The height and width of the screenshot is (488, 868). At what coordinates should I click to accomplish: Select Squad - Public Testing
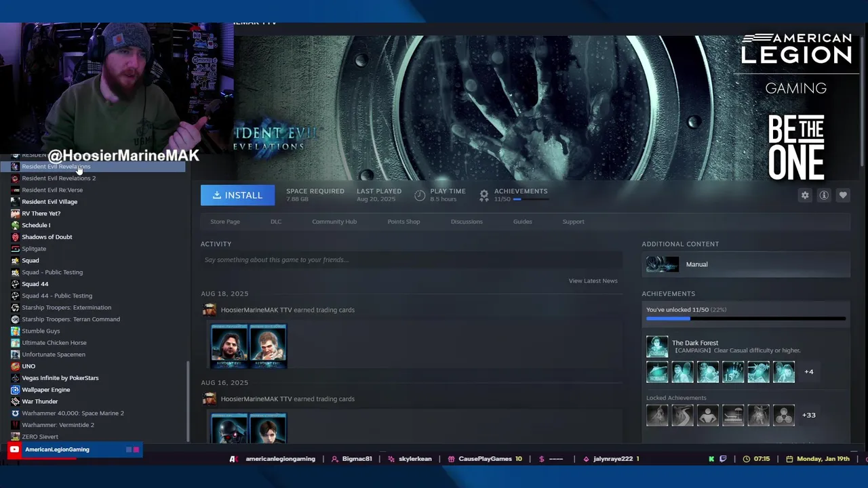pyautogui.click(x=52, y=272)
